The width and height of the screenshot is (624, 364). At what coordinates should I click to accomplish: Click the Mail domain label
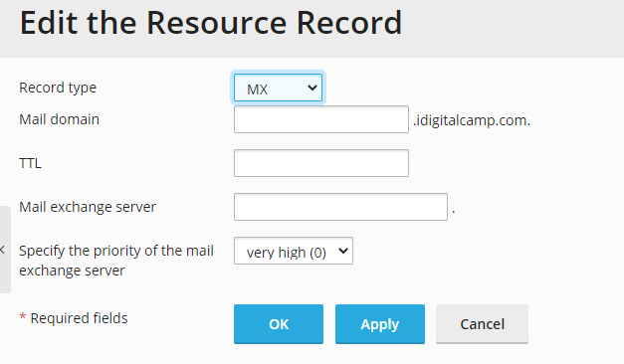[59, 119]
